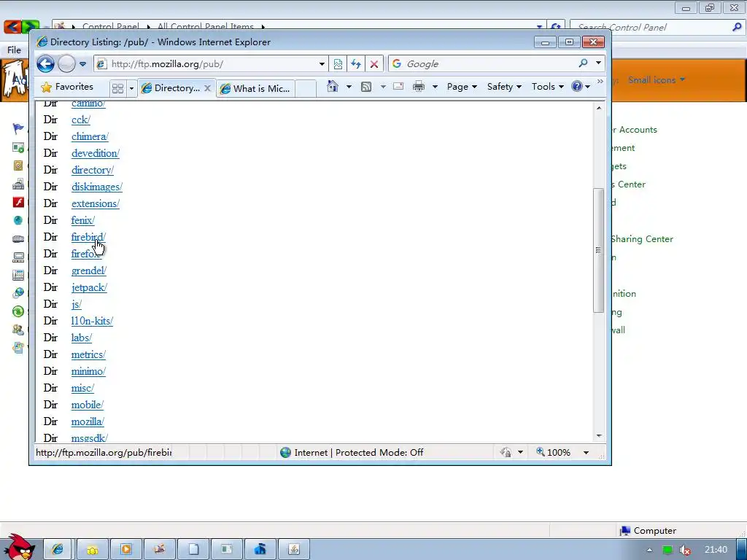Viewport: 747px width, 560px height.
Task: Focus the Search Control Panel field
Action: (x=653, y=27)
